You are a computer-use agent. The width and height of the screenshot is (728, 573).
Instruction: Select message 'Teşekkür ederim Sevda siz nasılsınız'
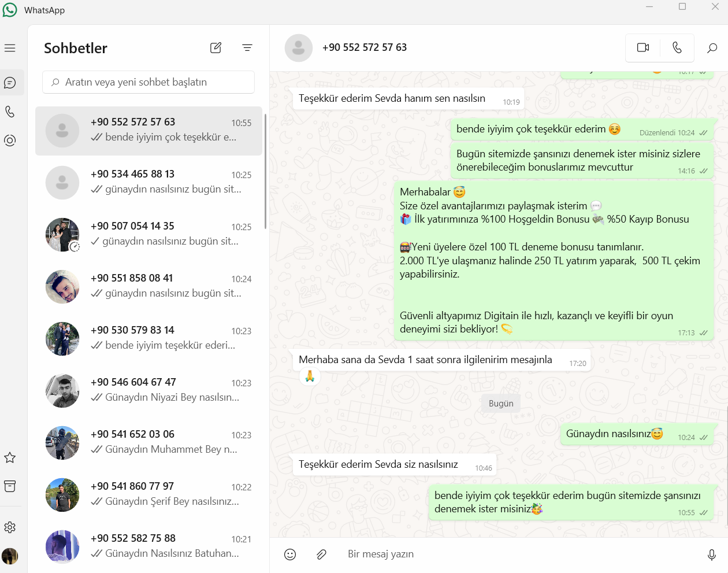point(395,465)
